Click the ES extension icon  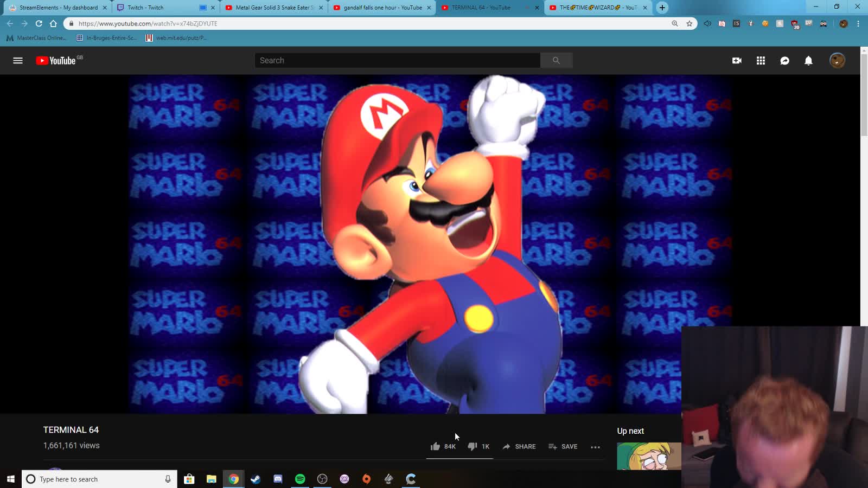point(736,23)
